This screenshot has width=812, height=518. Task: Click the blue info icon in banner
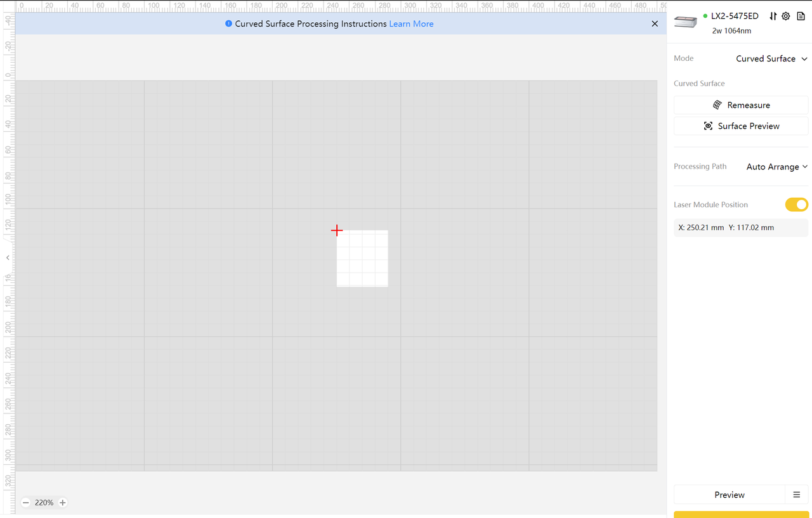click(228, 23)
